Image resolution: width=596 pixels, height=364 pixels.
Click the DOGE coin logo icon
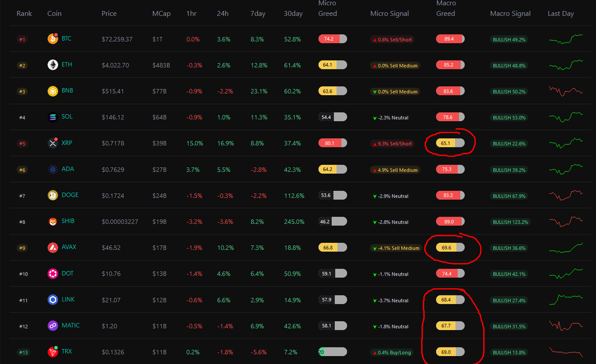[x=53, y=196]
